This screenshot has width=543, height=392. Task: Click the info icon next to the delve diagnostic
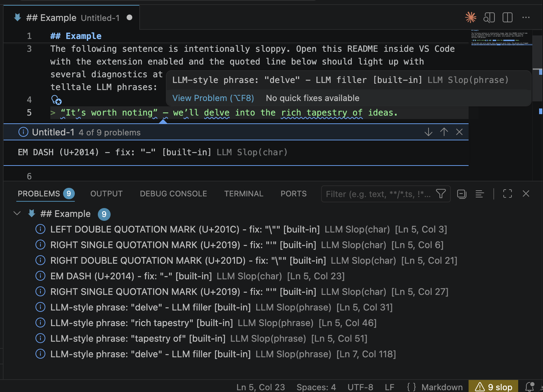click(40, 307)
